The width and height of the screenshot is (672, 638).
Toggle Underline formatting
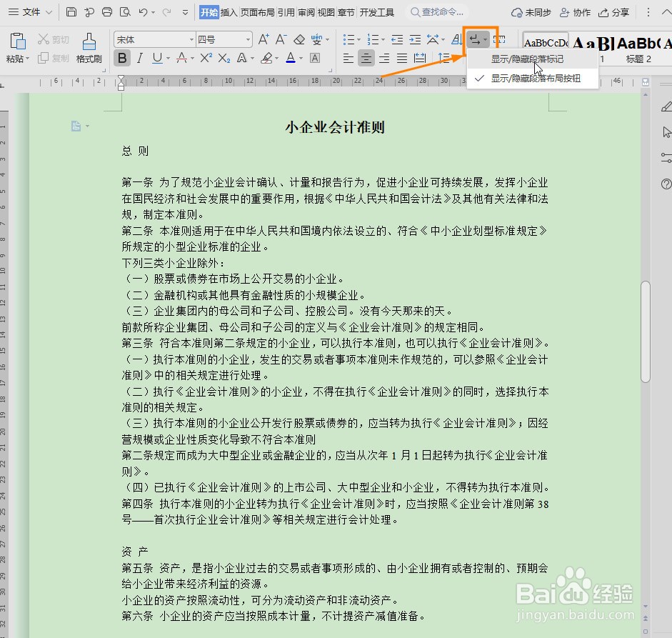click(157, 58)
